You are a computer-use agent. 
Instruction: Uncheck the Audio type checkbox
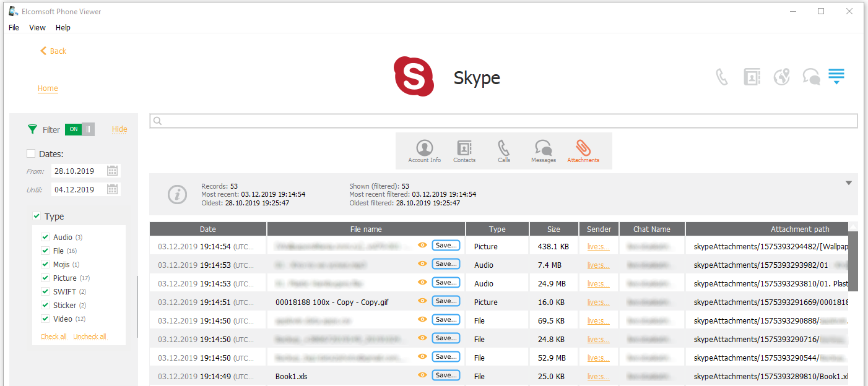point(45,237)
